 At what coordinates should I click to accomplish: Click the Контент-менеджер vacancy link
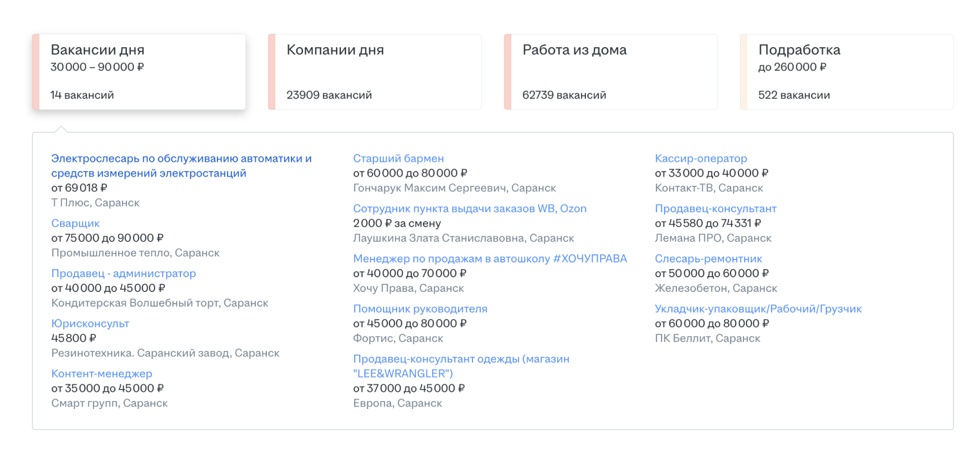pyautogui.click(x=102, y=374)
